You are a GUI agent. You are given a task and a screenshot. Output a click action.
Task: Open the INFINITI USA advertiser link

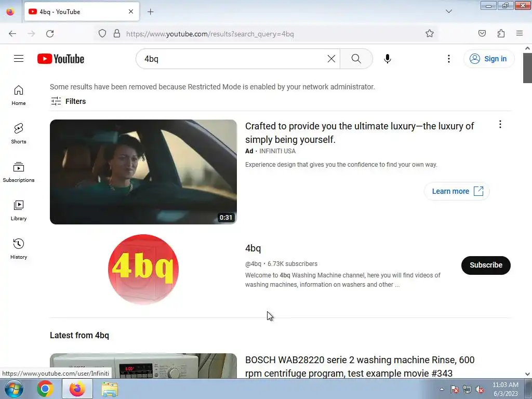[x=277, y=151]
